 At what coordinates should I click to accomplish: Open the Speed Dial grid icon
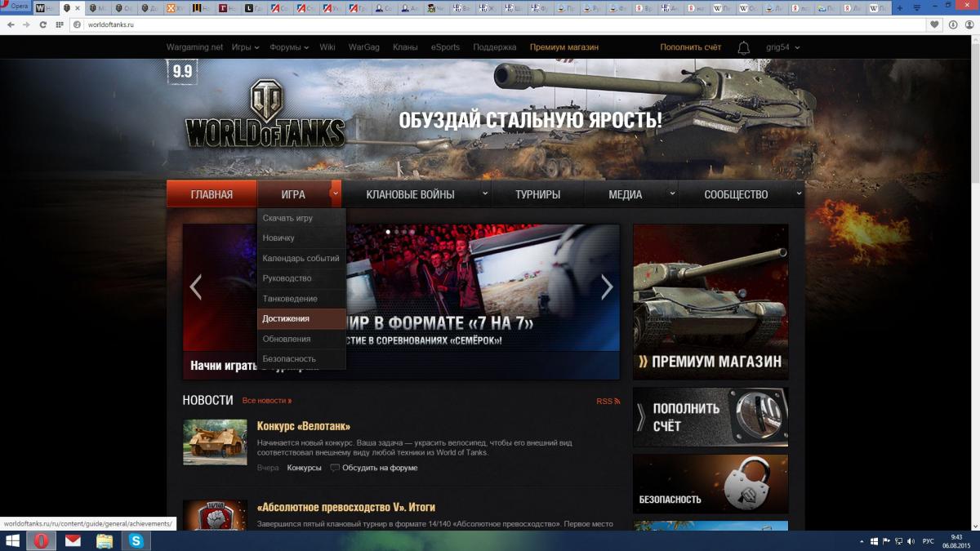(x=60, y=25)
